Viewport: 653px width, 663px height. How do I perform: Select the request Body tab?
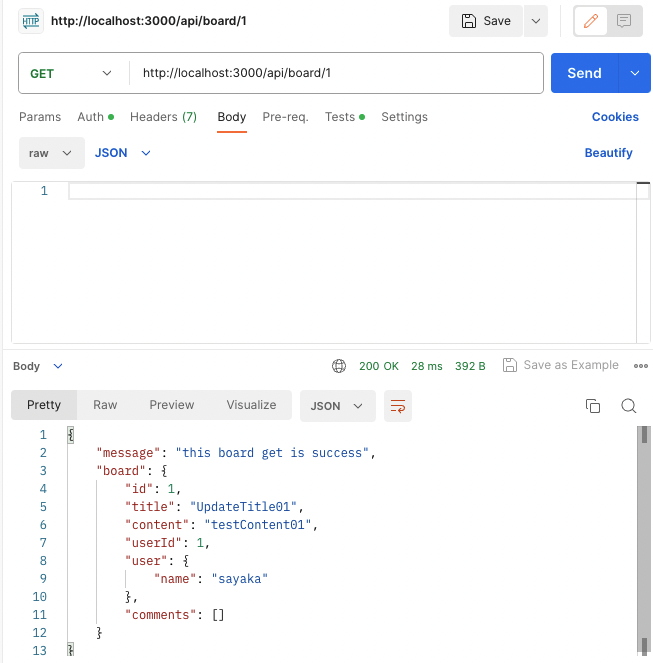pyautogui.click(x=232, y=117)
